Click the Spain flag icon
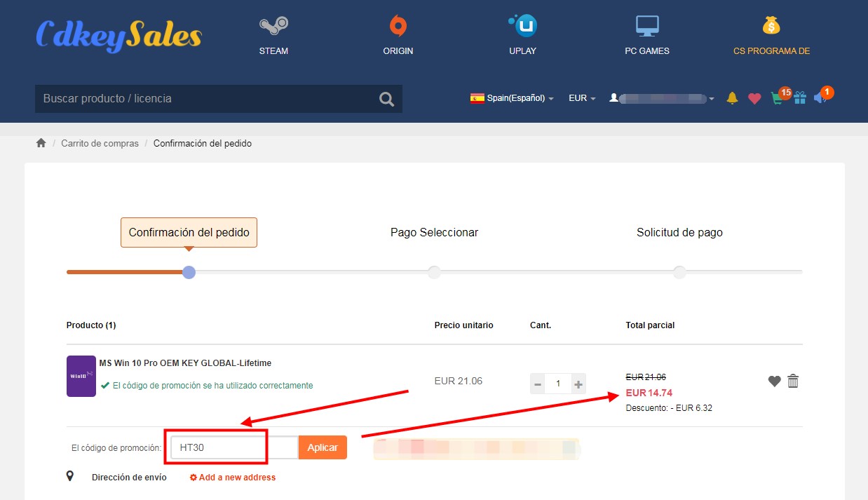The height and width of the screenshot is (500, 868). [x=477, y=98]
